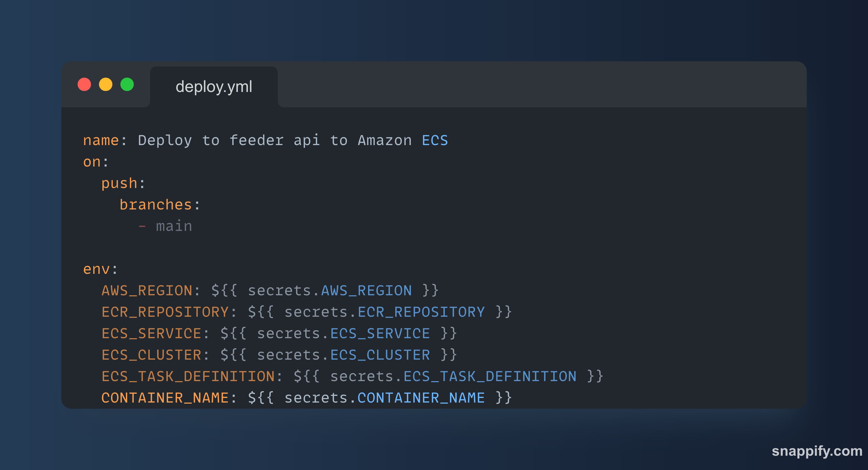Screen dimensions: 868x470
Task: Open the snappify.com watermark link
Action: [816, 451]
